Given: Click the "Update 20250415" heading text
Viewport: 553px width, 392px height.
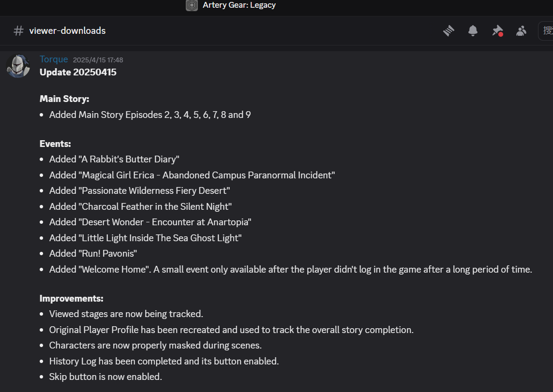Looking at the screenshot, I should [x=78, y=73].
